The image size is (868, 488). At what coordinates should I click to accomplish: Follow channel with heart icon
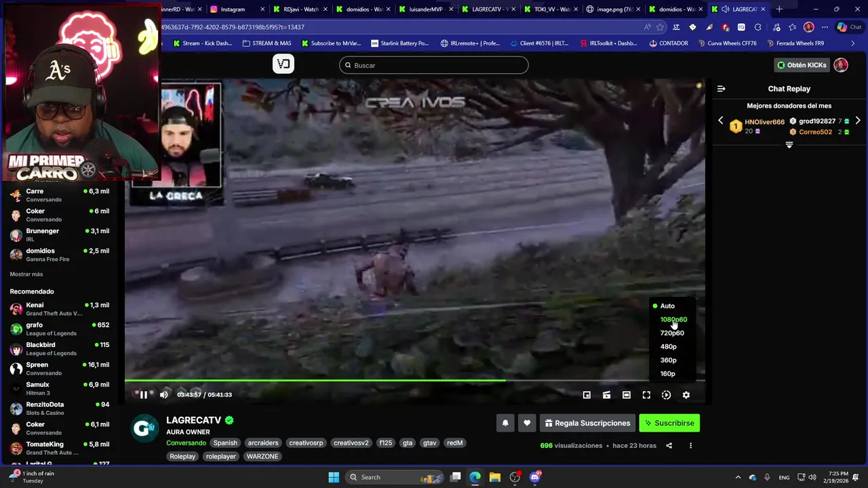click(527, 423)
